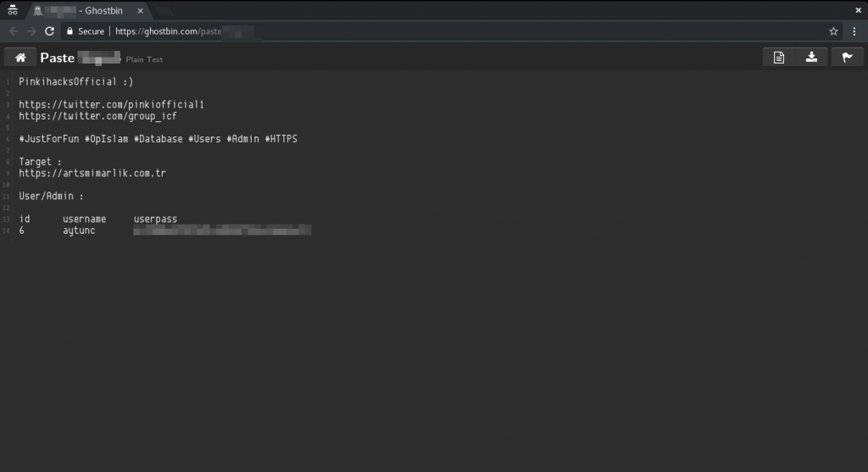The height and width of the screenshot is (472, 868).
Task: Click the artsmimarlik.com.tr URL text
Action: tap(92, 173)
